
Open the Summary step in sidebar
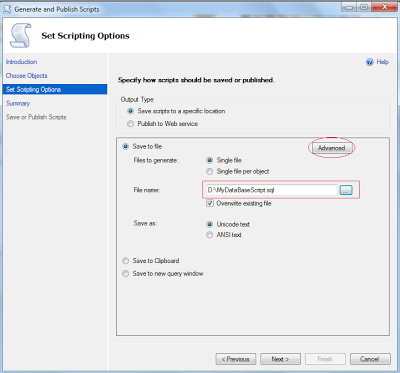[x=18, y=103]
